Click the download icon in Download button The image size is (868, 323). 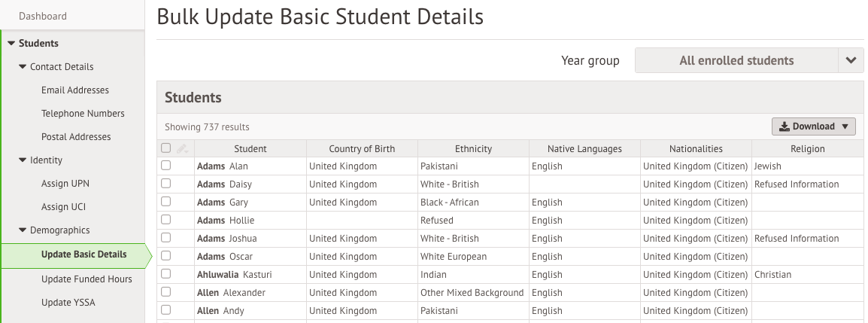(785, 126)
